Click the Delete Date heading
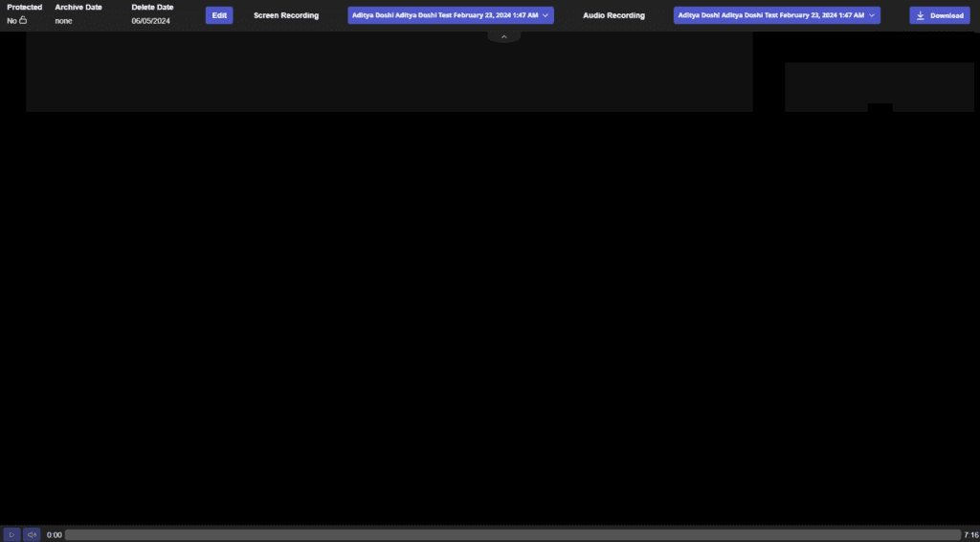Viewport: 980px width, 542px height. pos(152,8)
